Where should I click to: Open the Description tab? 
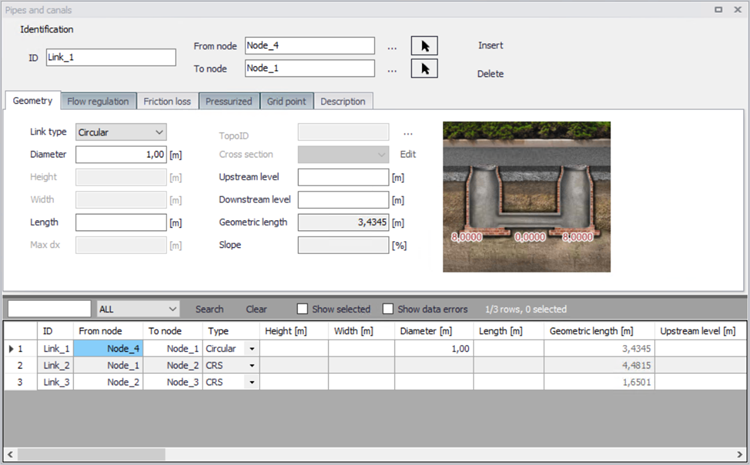(343, 101)
